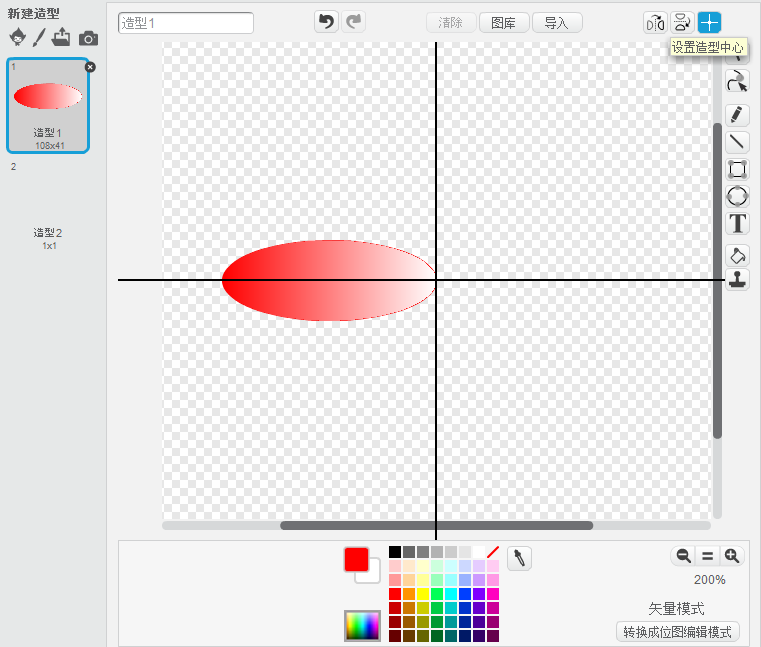Click the horizontal canvas scrollbar
The height and width of the screenshot is (647, 761).
tap(436, 526)
